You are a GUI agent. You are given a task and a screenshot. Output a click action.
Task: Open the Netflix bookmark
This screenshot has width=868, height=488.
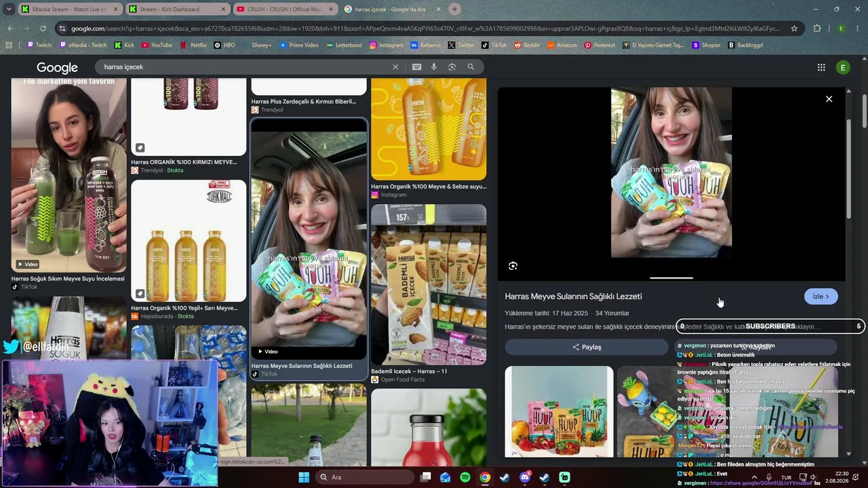(x=193, y=45)
